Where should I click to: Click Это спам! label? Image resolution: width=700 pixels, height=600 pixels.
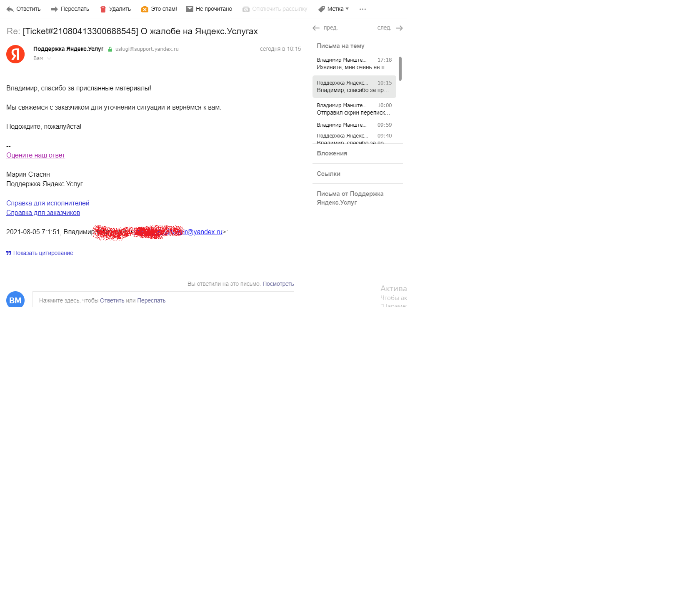[x=164, y=9]
